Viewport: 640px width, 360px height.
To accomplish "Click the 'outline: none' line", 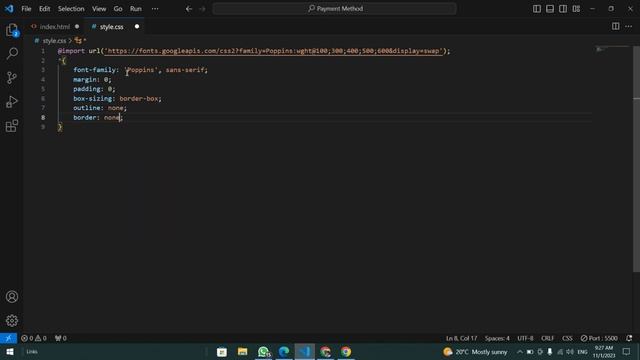I will click(x=100, y=108).
